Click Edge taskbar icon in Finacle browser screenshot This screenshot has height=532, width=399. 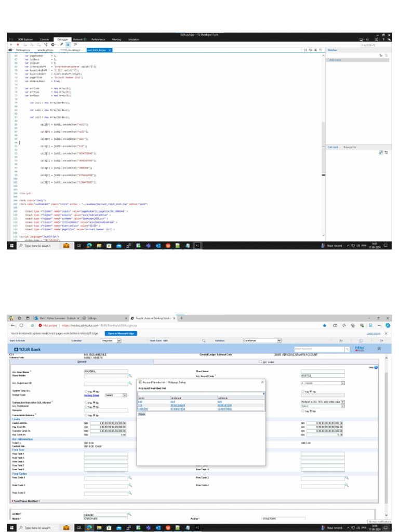(x=89, y=528)
